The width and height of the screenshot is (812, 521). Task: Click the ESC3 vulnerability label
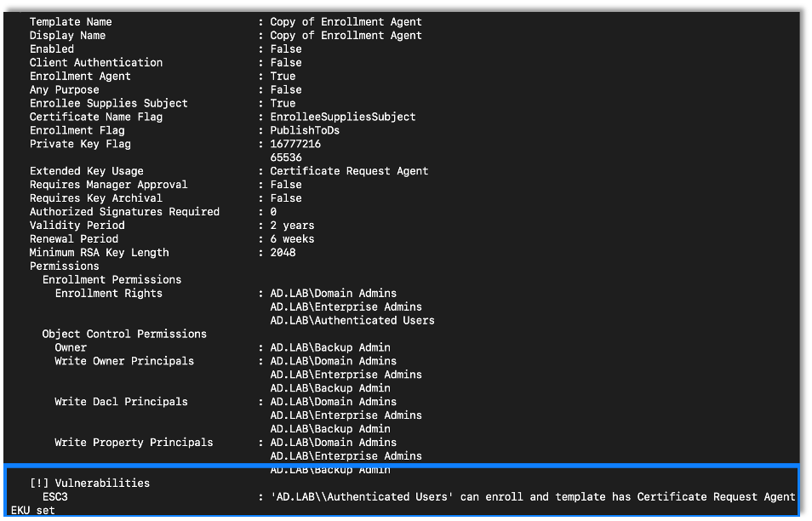(x=54, y=496)
